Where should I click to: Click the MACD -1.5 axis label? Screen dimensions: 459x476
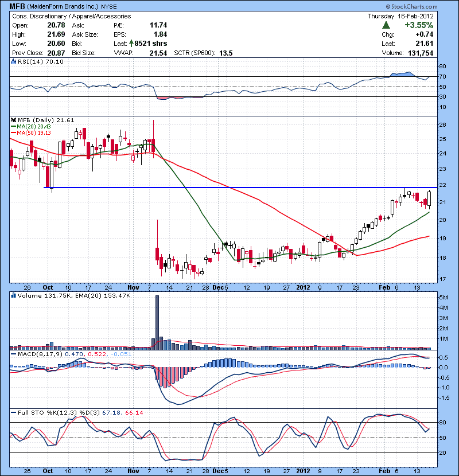(444, 397)
